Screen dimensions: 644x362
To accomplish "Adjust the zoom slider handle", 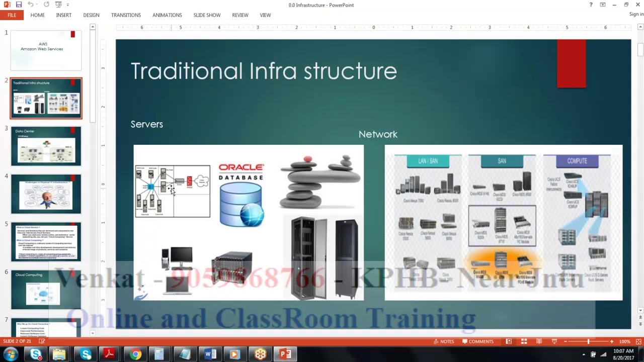I will tap(588, 341).
